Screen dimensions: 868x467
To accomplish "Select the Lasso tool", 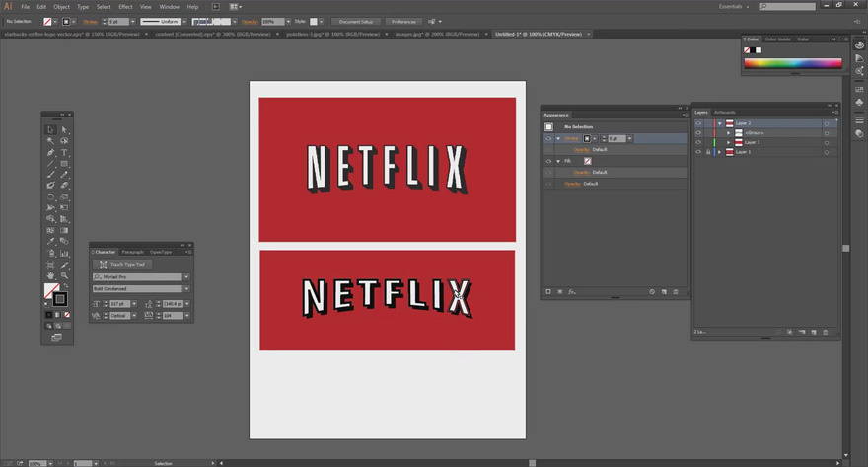I will [64, 141].
